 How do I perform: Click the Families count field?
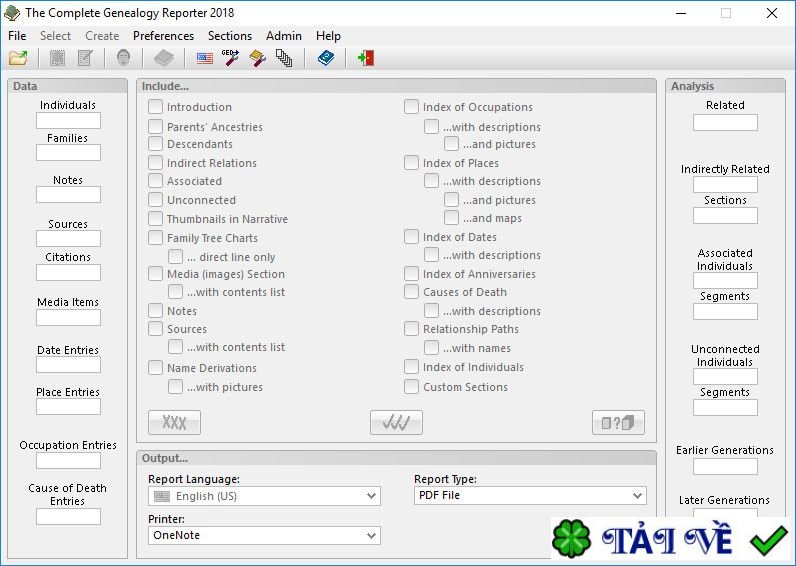pos(69,152)
